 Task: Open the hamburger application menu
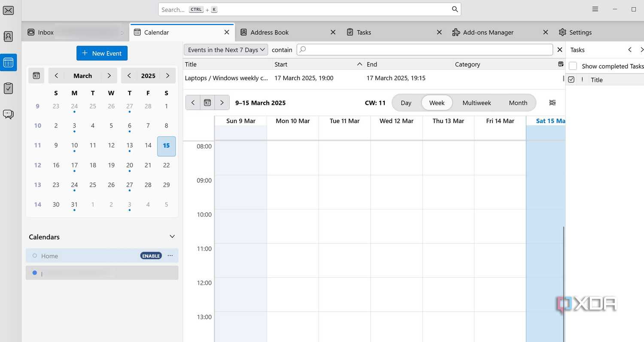coord(595,9)
